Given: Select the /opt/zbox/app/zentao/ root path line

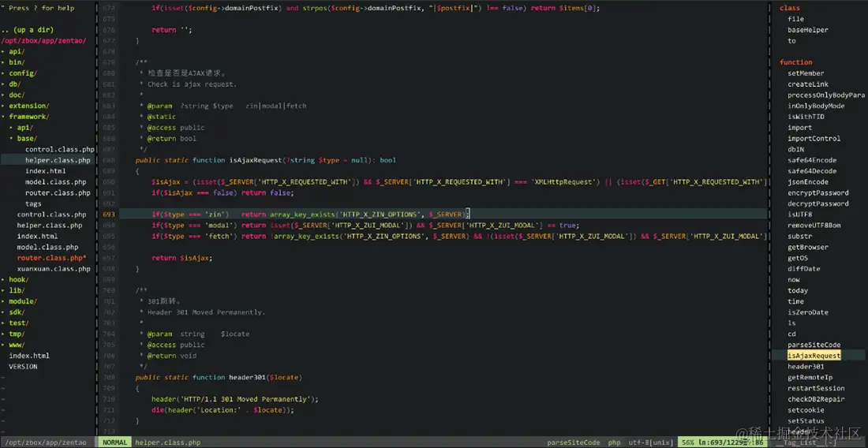Looking at the screenshot, I should [x=43, y=41].
